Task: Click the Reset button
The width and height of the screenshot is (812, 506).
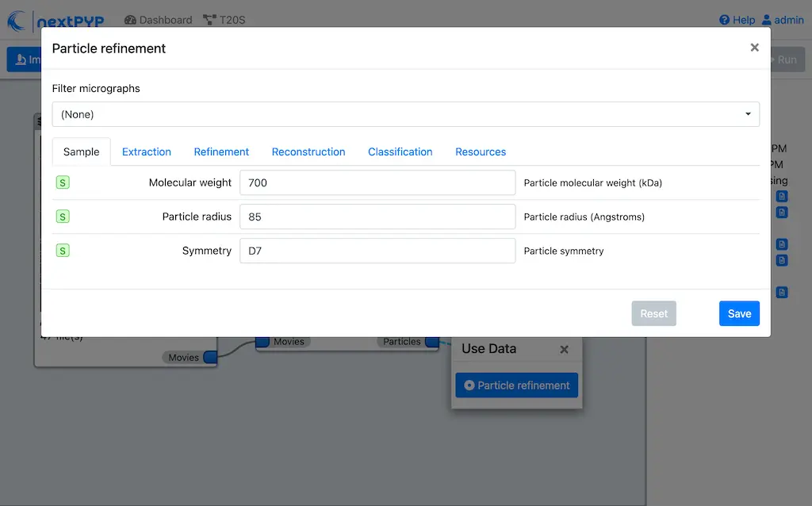Action: pyautogui.click(x=653, y=313)
